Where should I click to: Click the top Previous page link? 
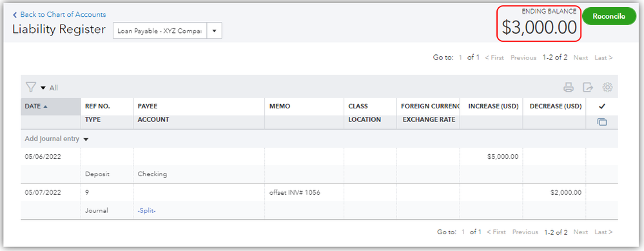click(523, 58)
